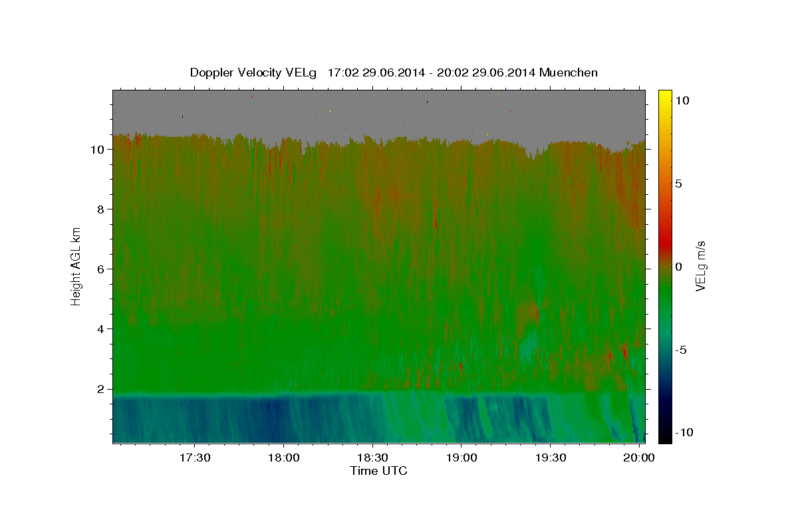This screenshot has height=532, width=798.
Task: Click the colorbar value -5
Action: point(680,350)
